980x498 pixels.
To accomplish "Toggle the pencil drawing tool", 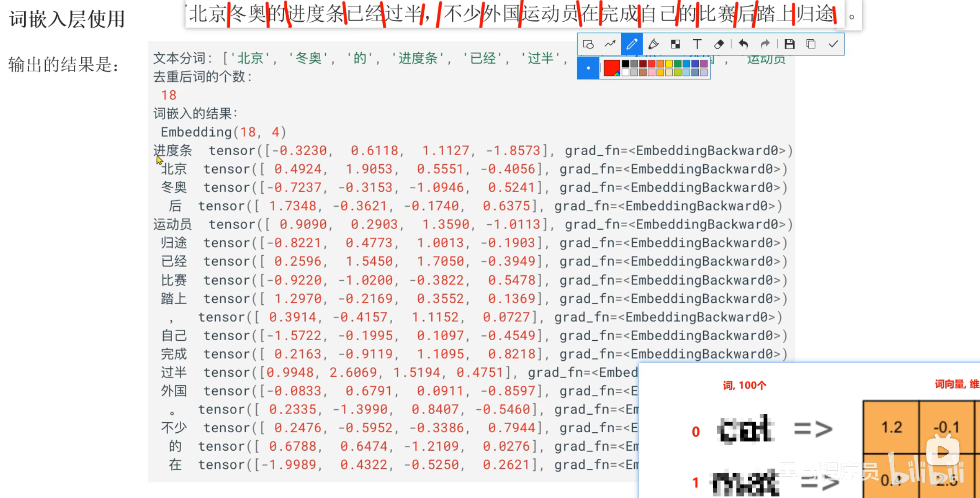I will [x=632, y=44].
